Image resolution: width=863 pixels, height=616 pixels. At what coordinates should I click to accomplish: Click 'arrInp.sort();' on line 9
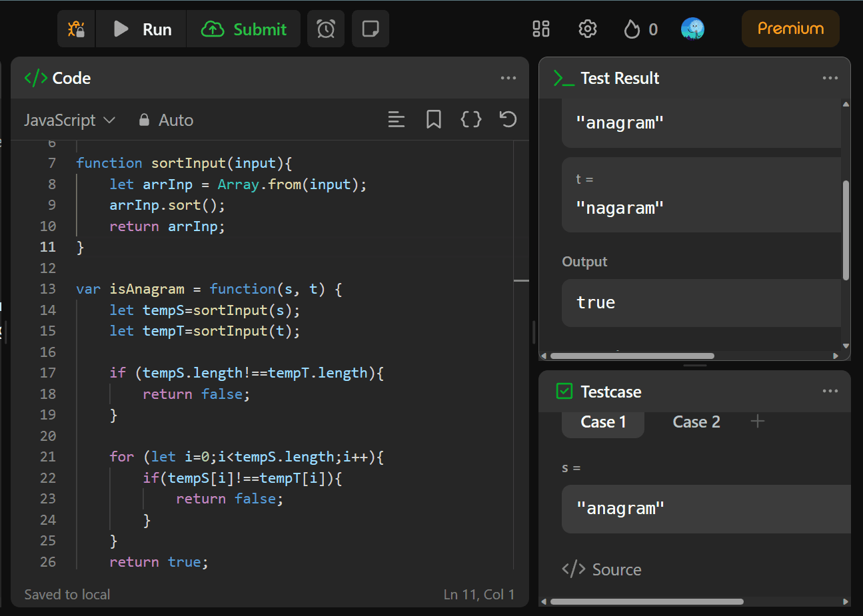coord(167,205)
